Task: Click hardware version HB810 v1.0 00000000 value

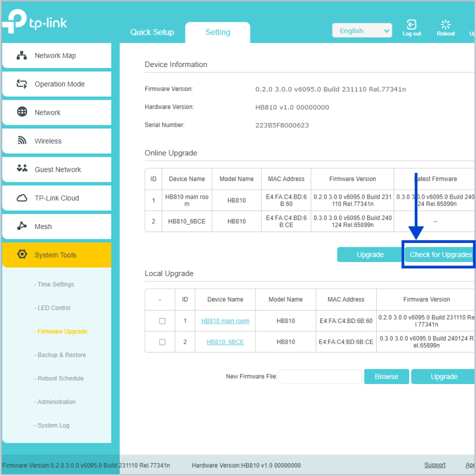Action: pyautogui.click(x=292, y=107)
